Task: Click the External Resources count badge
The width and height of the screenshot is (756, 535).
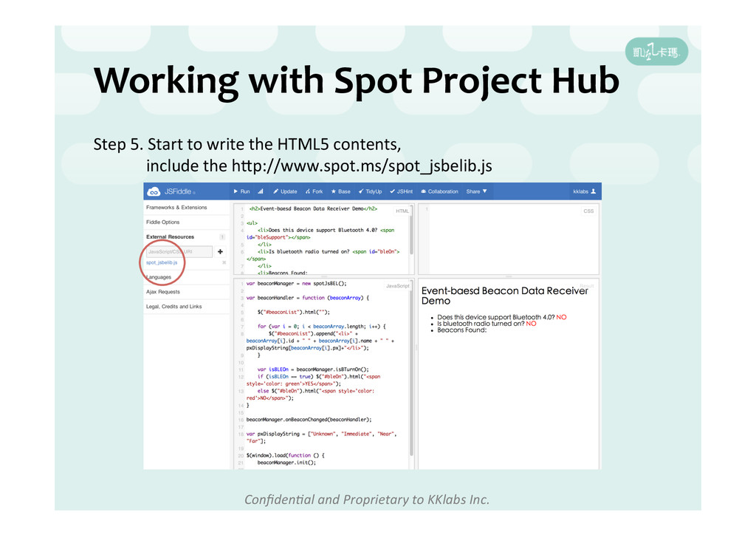Action: tap(222, 237)
